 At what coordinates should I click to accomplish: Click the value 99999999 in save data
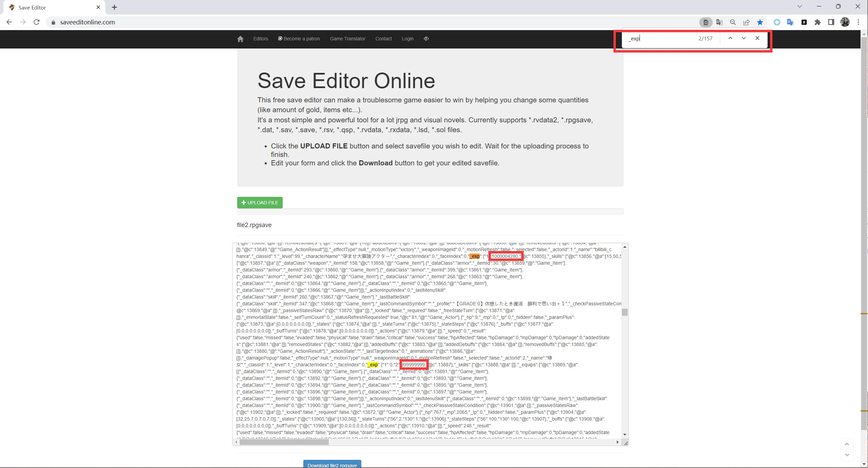coord(413,365)
